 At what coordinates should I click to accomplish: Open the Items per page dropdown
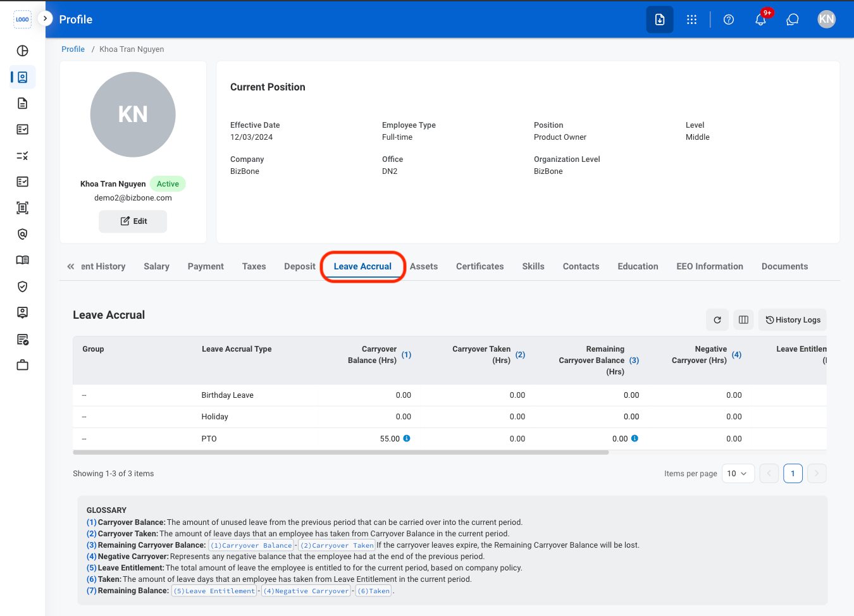coord(738,474)
